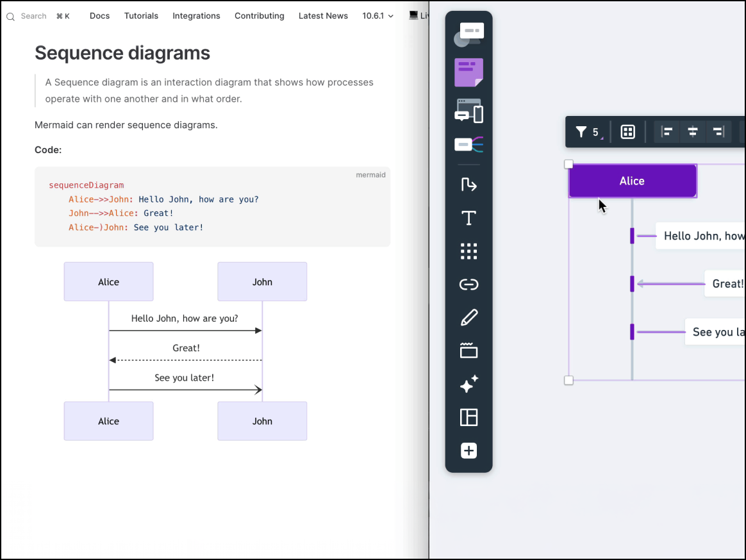Image resolution: width=746 pixels, height=560 pixels.
Task: Click the top-left selection handle
Action: click(568, 164)
